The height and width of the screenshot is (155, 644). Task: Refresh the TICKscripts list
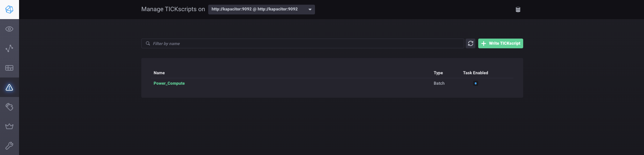(470, 44)
